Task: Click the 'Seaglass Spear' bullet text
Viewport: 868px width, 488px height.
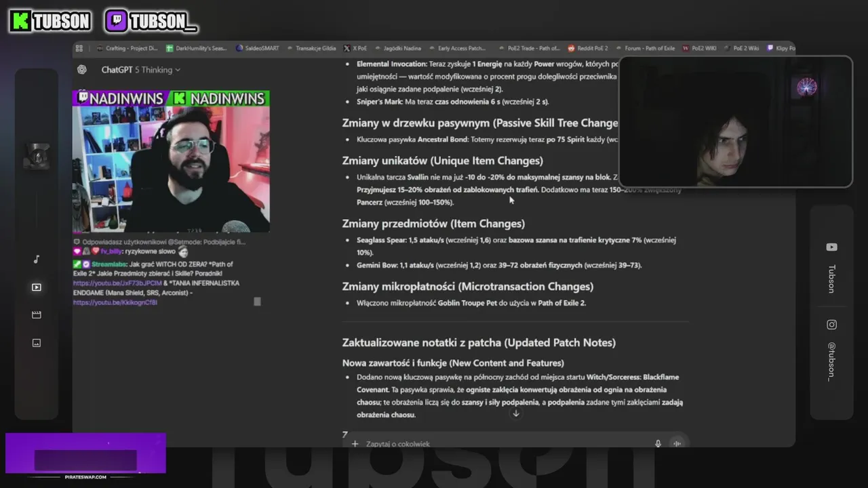Action: point(516,246)
